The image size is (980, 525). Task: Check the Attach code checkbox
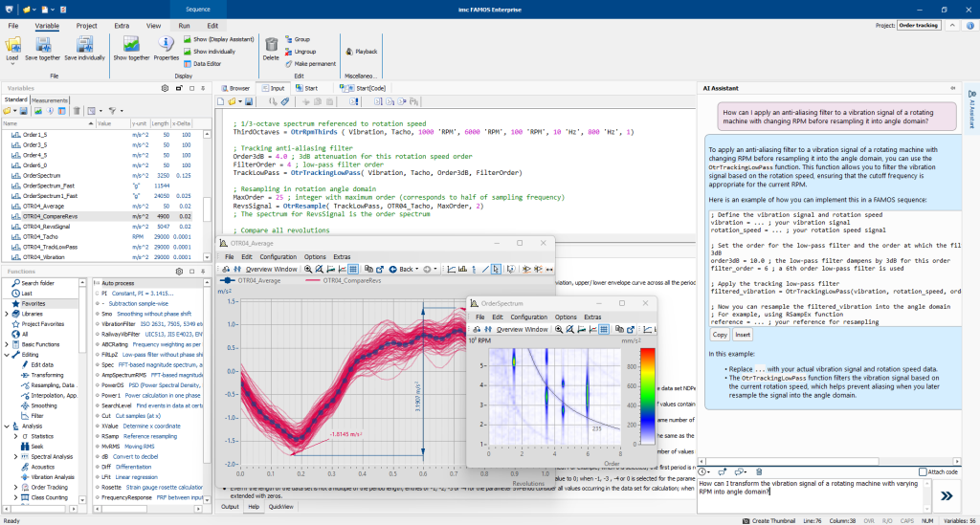(x=923, y=472)
